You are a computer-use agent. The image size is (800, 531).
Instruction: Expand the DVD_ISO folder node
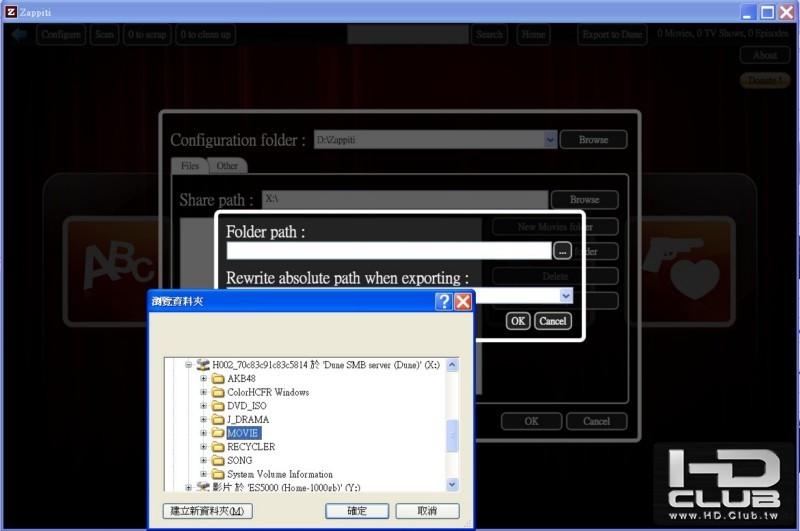[204, 406]
